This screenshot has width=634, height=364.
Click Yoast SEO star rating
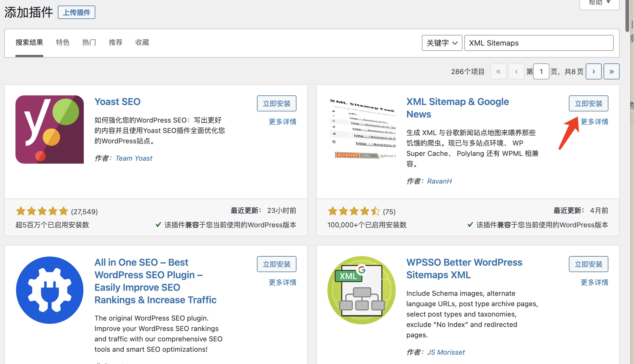click(42, 211)
